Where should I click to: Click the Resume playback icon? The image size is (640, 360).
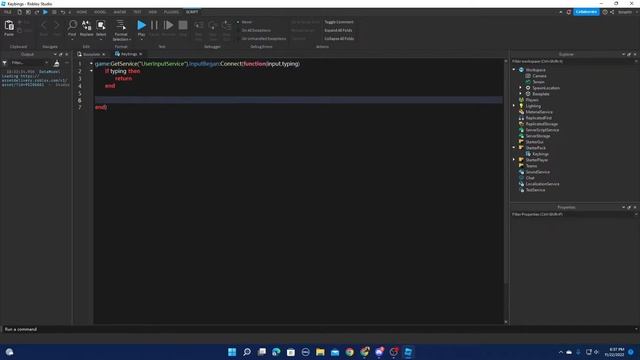click(168, 25)
